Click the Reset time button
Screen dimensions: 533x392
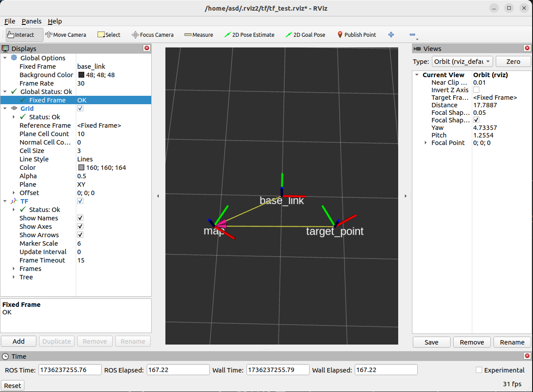click(x=12, y=385)
